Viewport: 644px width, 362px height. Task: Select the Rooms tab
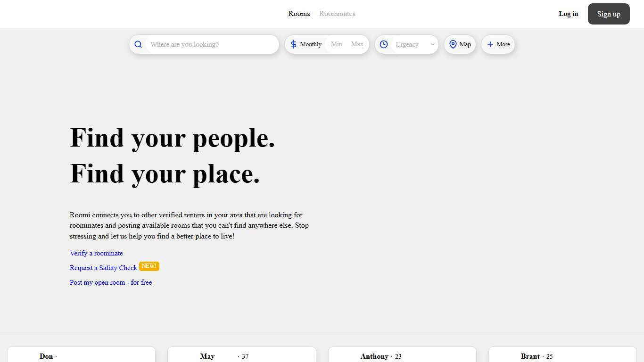[x=299, y=14]
